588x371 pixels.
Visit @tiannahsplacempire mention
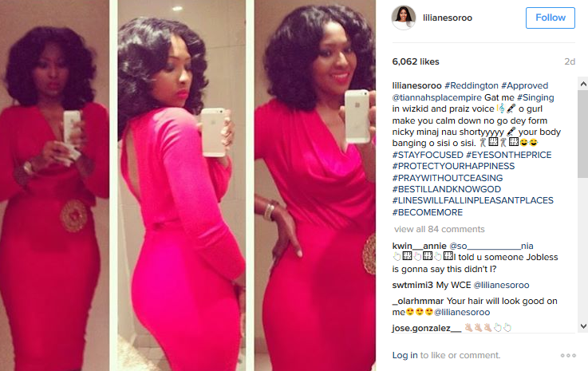437,97
